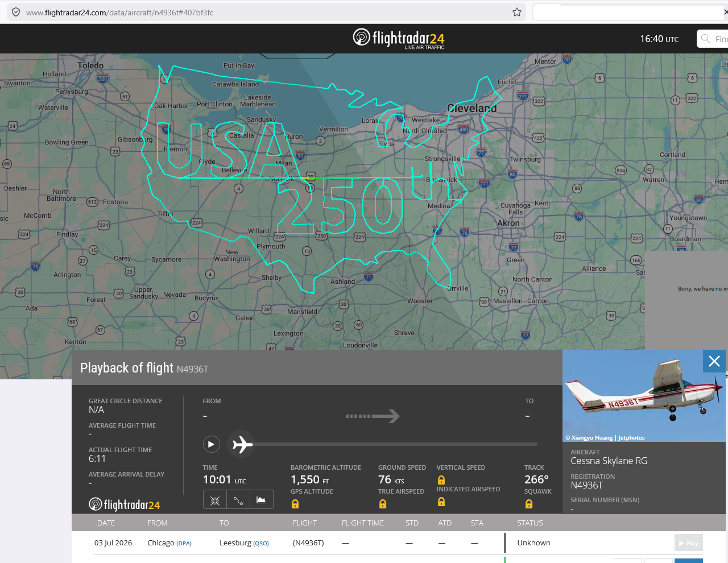Click the greyed Play button in the flight row

tap(689, 543)
